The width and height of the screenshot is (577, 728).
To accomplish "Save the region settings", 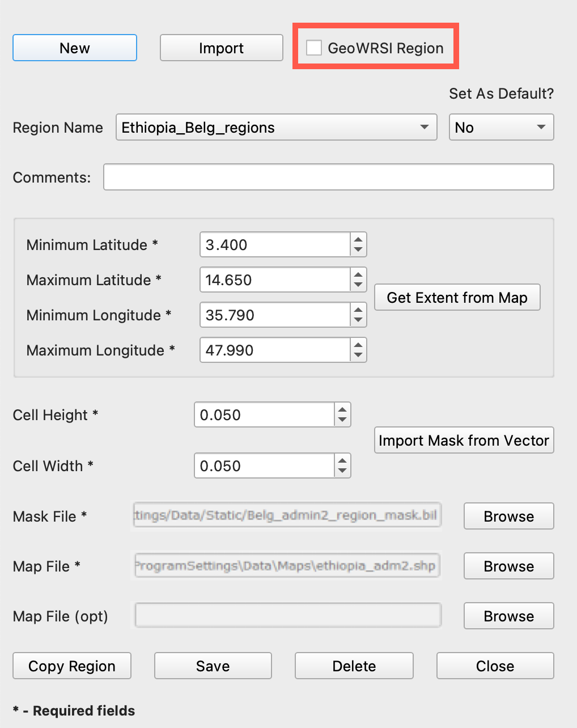I will tap(213, 666).
